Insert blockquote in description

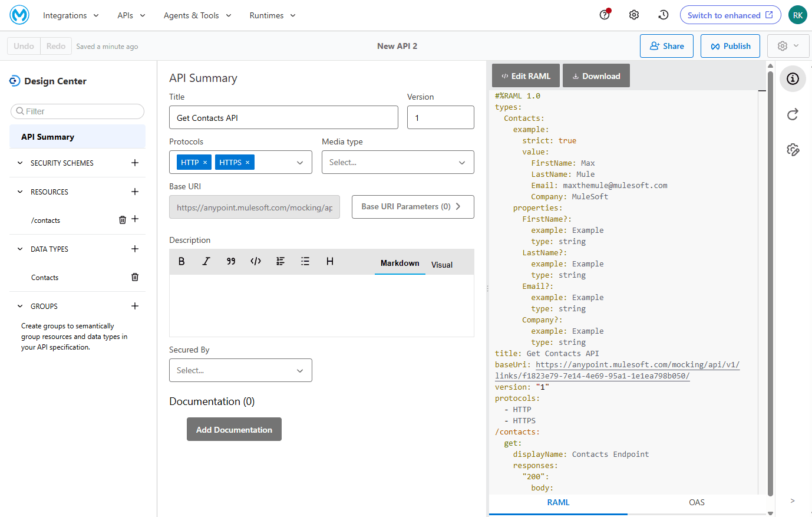tap(231, 261)
